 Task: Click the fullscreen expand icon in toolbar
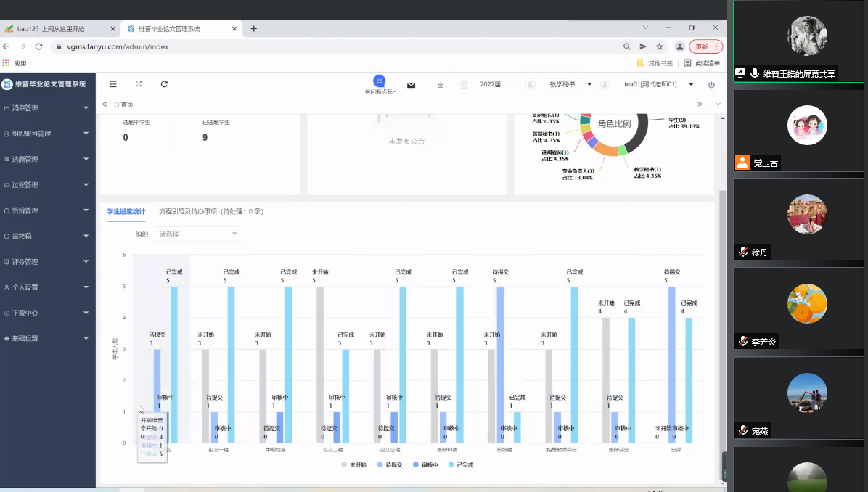click(x=139, y=84)
